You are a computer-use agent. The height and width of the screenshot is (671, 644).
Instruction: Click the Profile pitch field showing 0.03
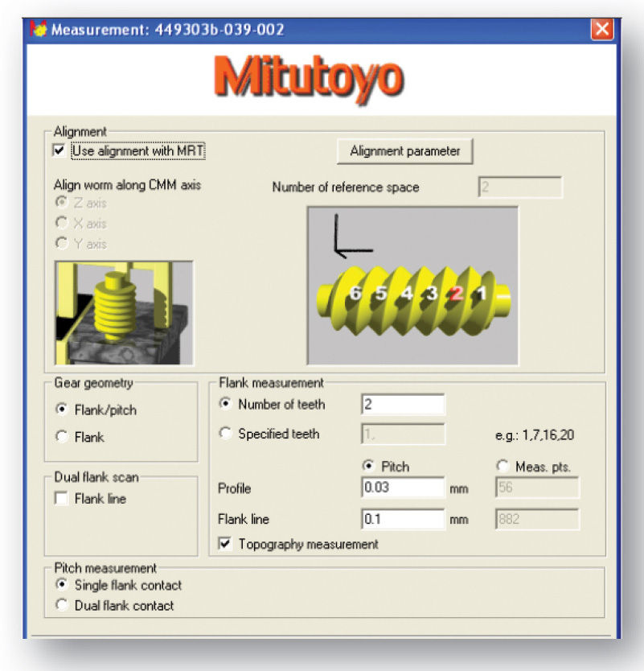point(403,488)
